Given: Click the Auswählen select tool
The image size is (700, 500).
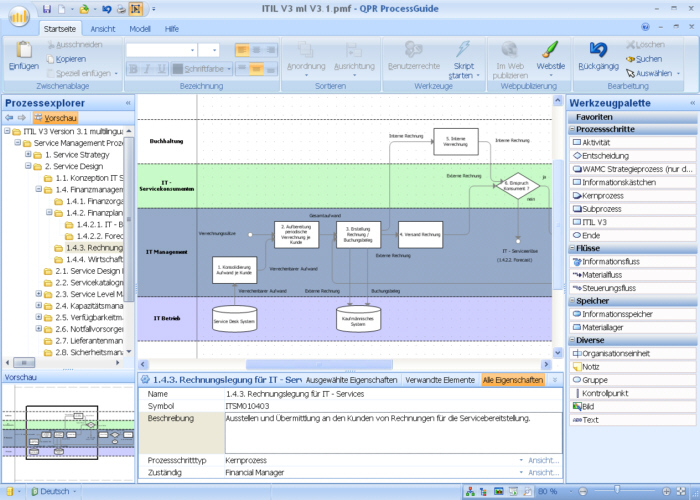Looking at the screenshot, I should click(653, 73).
